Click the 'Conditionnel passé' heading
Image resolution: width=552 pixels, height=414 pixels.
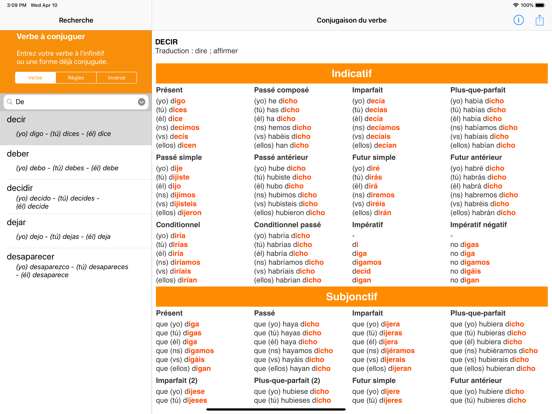click(287, 225)
